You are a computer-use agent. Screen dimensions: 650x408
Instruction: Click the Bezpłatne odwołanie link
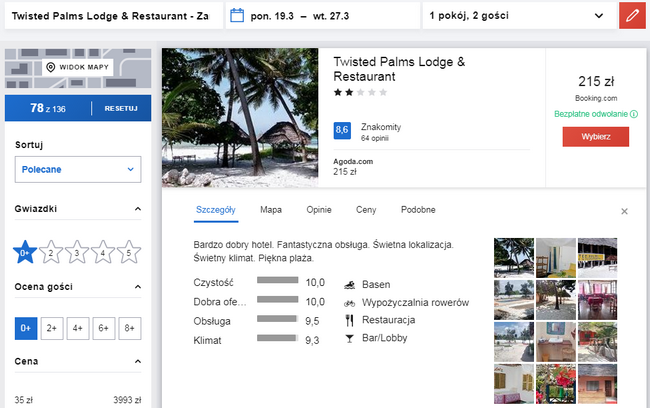pos(591,114)
